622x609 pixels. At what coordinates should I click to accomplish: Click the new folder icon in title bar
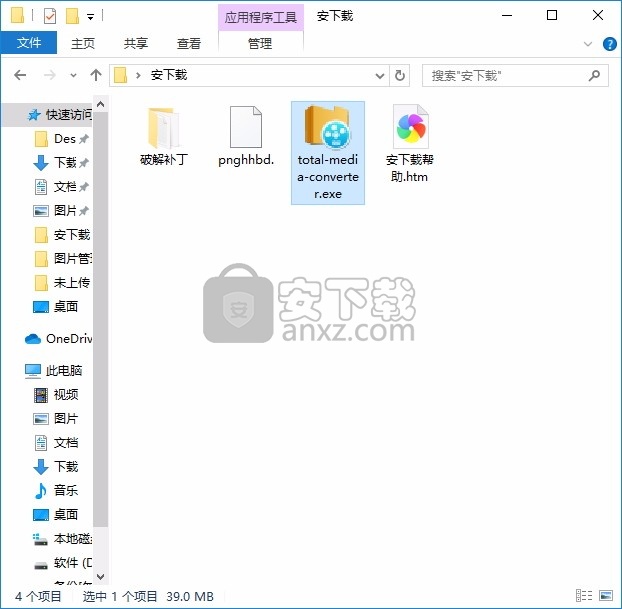72,16
